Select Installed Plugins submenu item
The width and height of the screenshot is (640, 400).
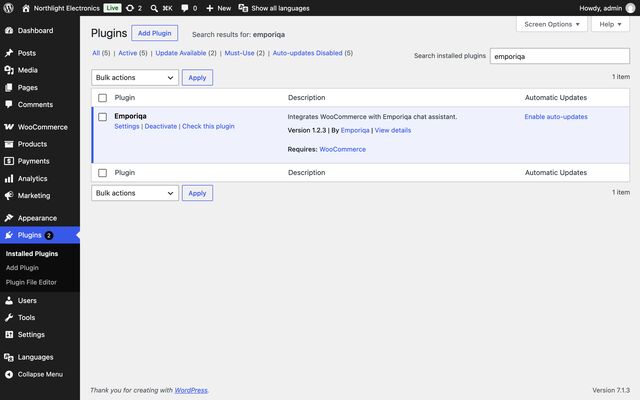click(x=32, y=253)
